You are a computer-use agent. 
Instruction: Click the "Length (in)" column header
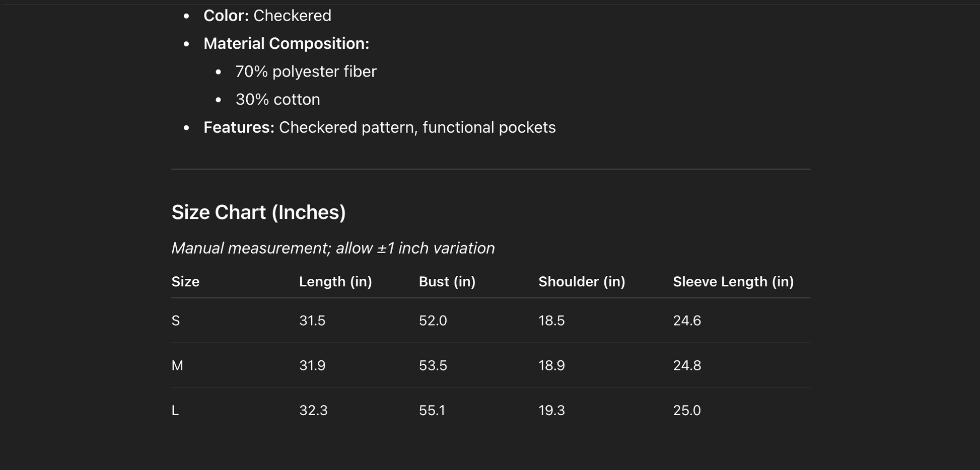coord(335,282)
